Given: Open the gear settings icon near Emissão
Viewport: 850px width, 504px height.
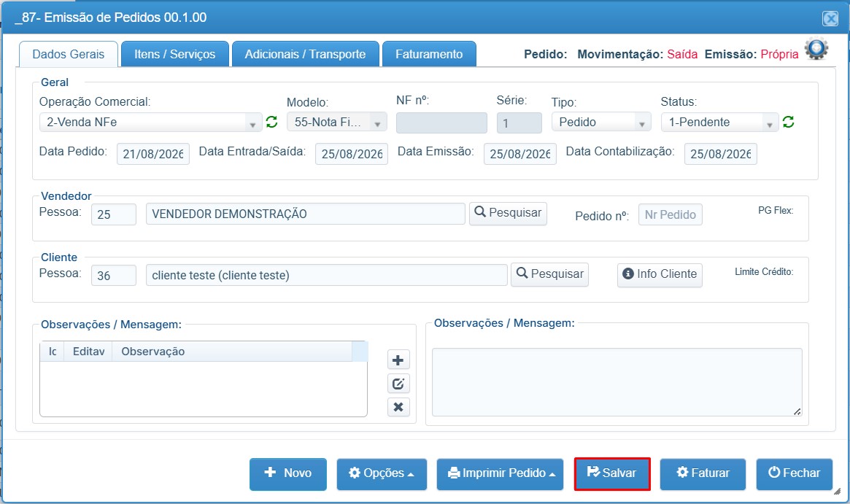Looking at the screenshot, I should click(x=816, y=49).
